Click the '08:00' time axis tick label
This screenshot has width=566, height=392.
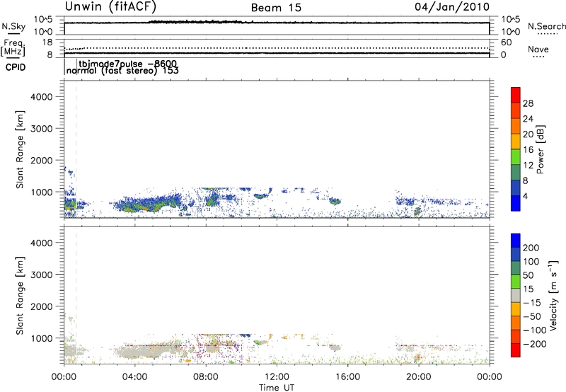205,377
